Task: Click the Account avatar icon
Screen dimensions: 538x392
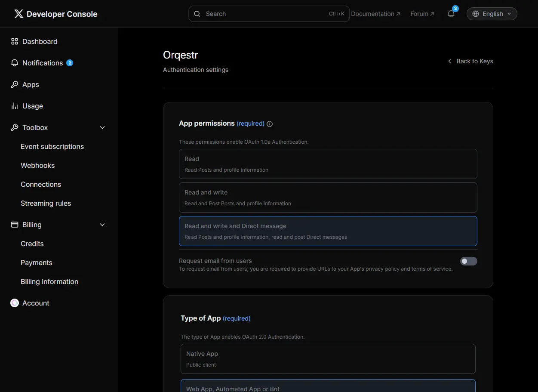Action: (15, 303)
